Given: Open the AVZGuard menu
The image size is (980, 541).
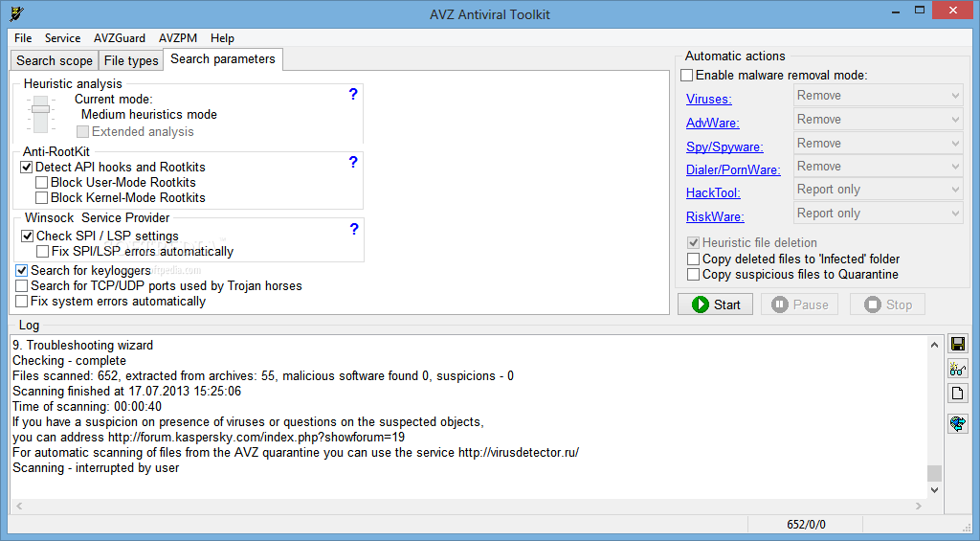Looking at the screenshot, I should coord(120,38).
